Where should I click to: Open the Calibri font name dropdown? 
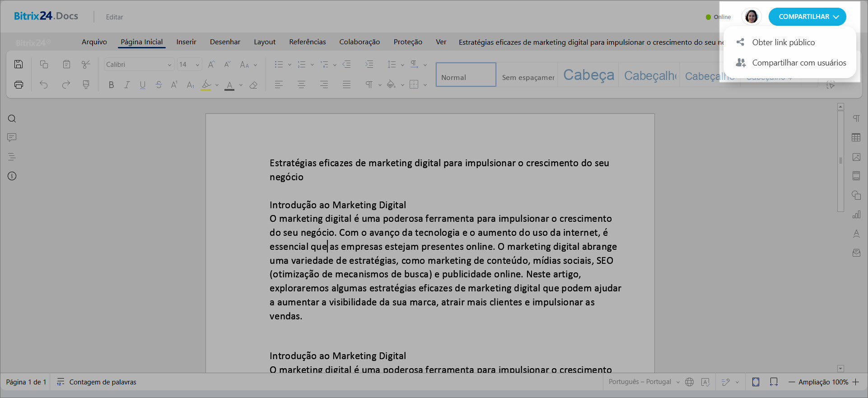169,65
